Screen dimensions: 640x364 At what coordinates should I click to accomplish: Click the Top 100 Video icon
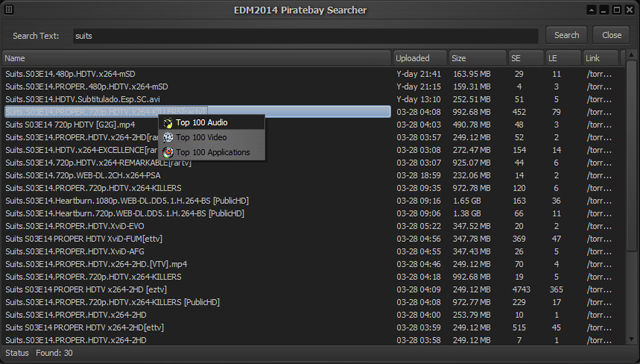click(x=168, y=138)
